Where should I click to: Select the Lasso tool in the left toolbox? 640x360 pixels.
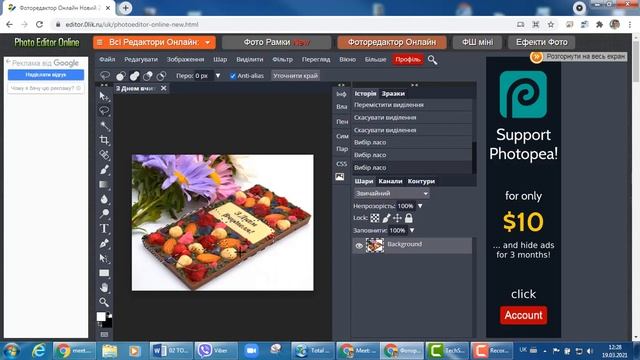click(x=104, y=111)
